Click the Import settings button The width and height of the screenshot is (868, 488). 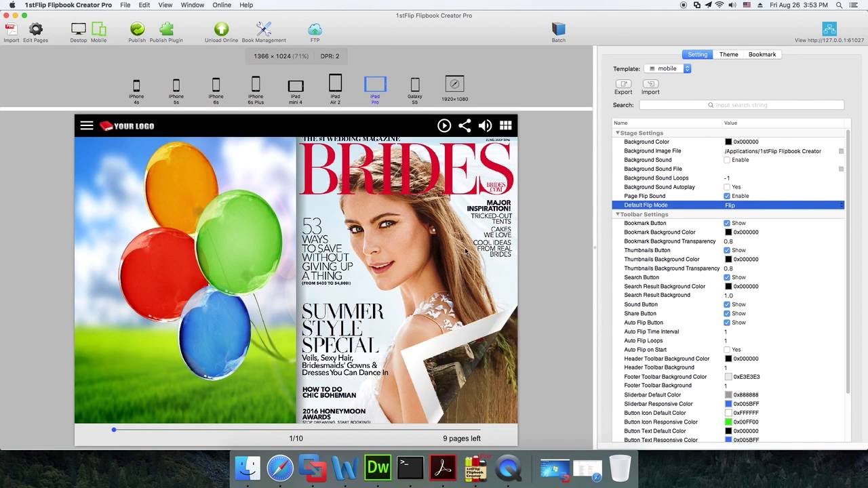coord(650,87)
